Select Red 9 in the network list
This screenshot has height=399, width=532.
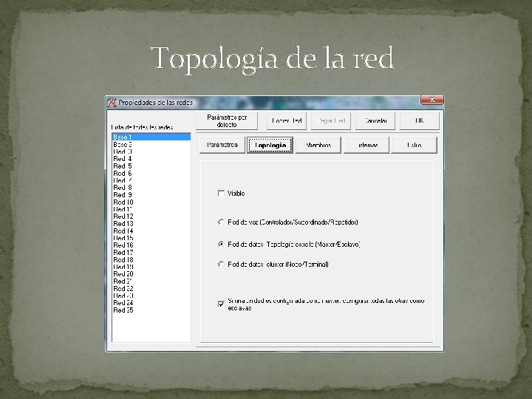pos(151,195)
